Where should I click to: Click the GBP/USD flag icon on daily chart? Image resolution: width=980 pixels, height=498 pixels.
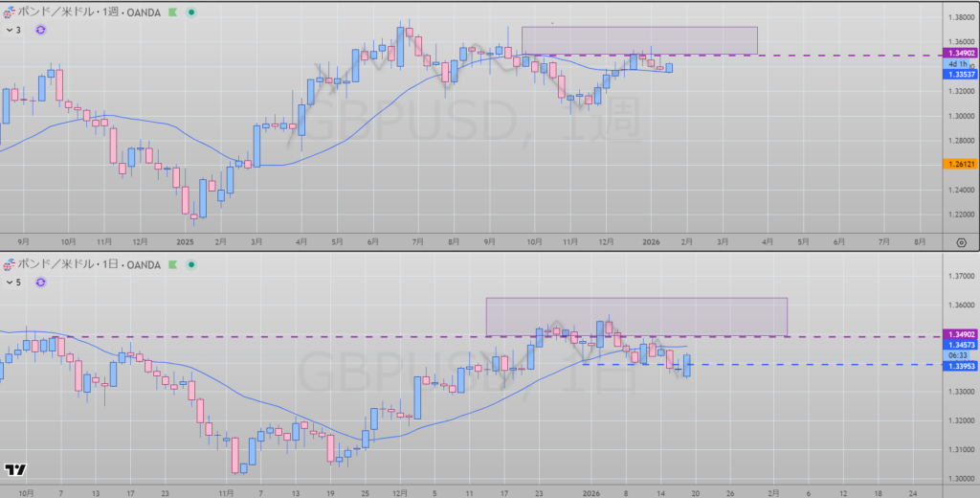8,263
